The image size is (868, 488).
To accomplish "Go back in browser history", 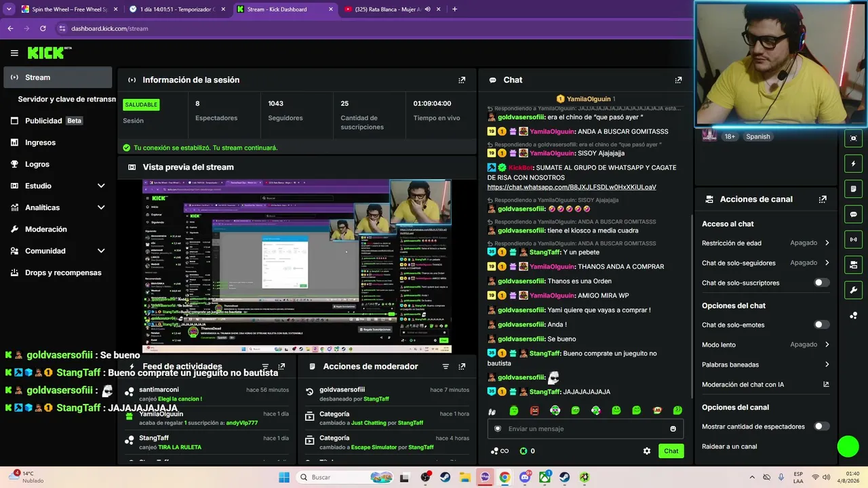I will [x=10, y=28].
